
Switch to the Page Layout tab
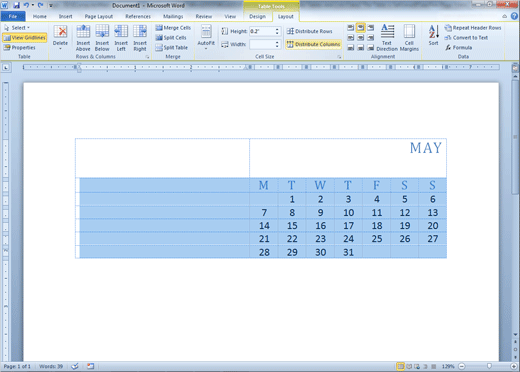(99, 16)
